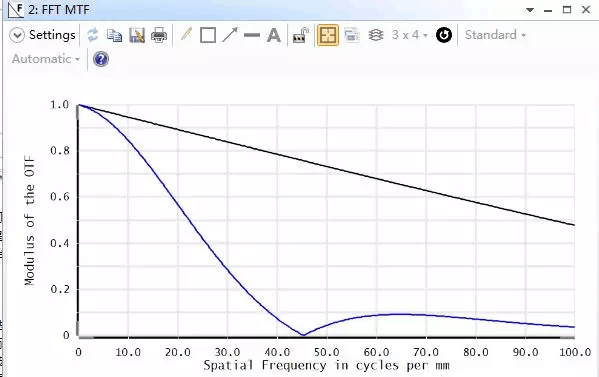Select the pencil annotation tool
The image size is (599, 377).
(186, 35)
